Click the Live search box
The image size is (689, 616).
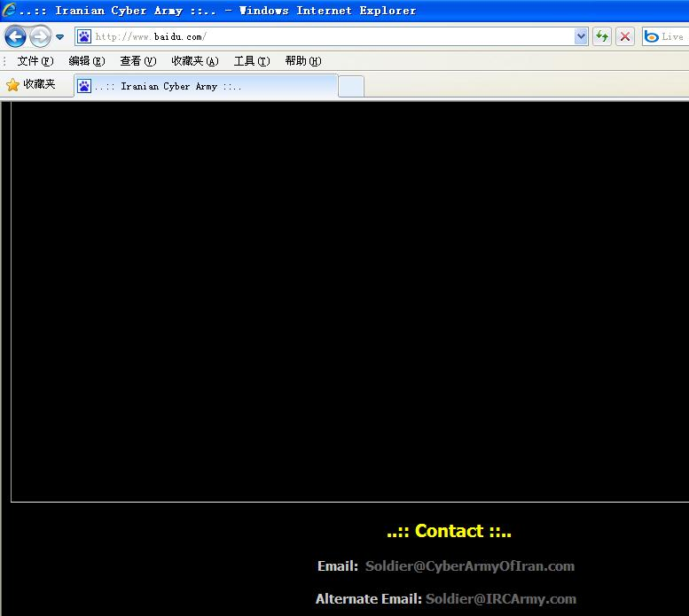click(665, 36)
